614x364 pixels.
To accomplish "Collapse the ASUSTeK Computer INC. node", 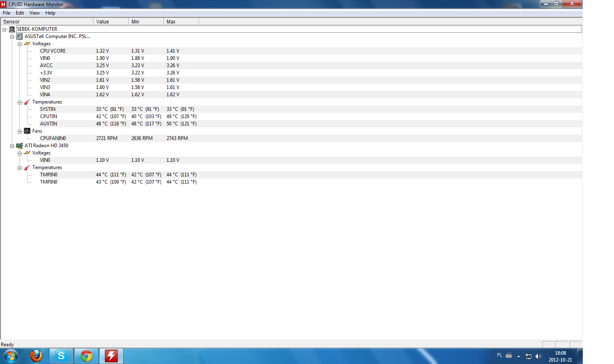I will (x=12, y=37).
